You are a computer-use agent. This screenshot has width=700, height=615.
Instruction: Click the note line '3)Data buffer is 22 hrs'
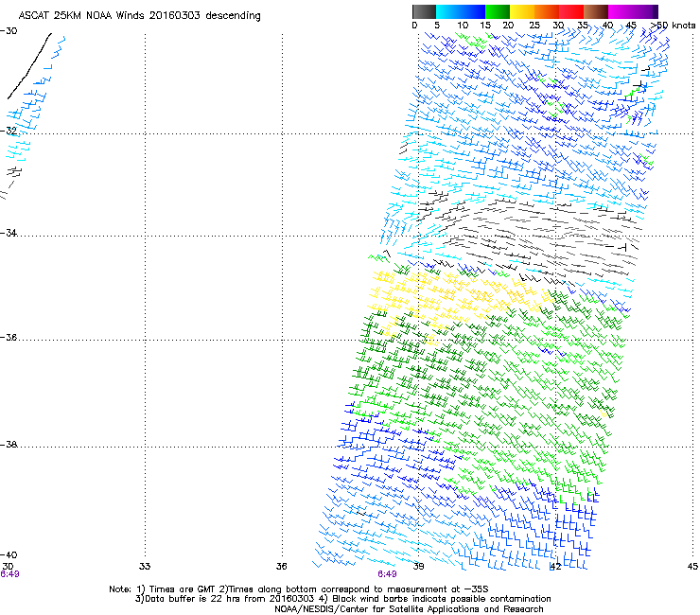342,599
